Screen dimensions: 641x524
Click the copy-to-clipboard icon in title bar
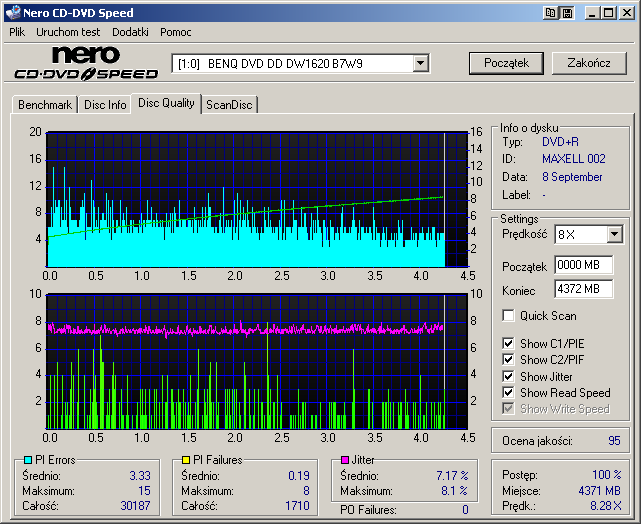[551, 13]
